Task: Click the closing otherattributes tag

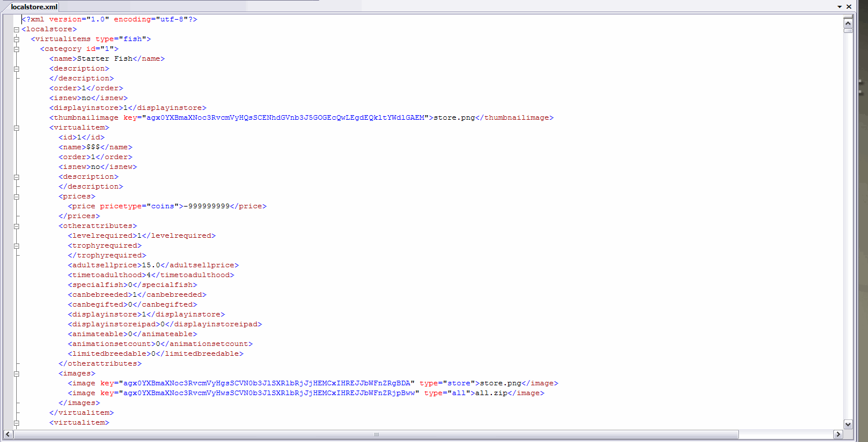Action: pyautogui.click(x=100, y=363)
